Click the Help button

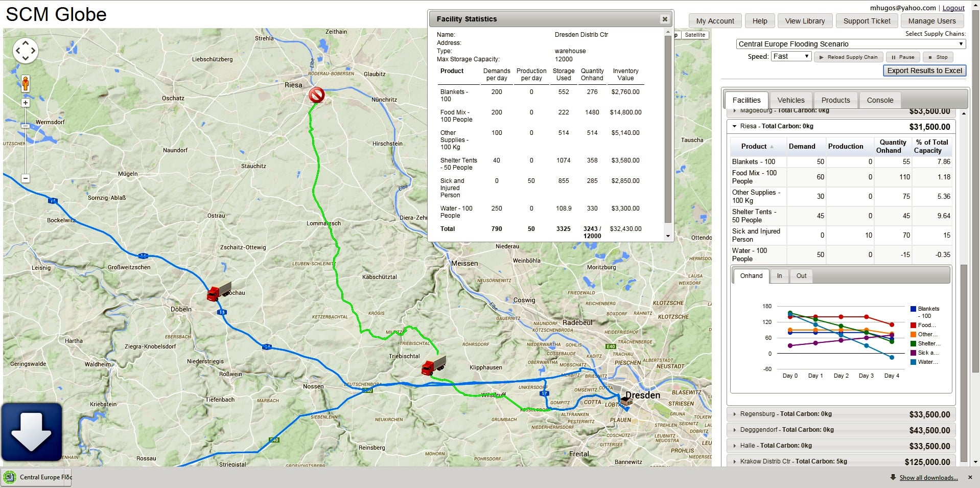[760, 21]
